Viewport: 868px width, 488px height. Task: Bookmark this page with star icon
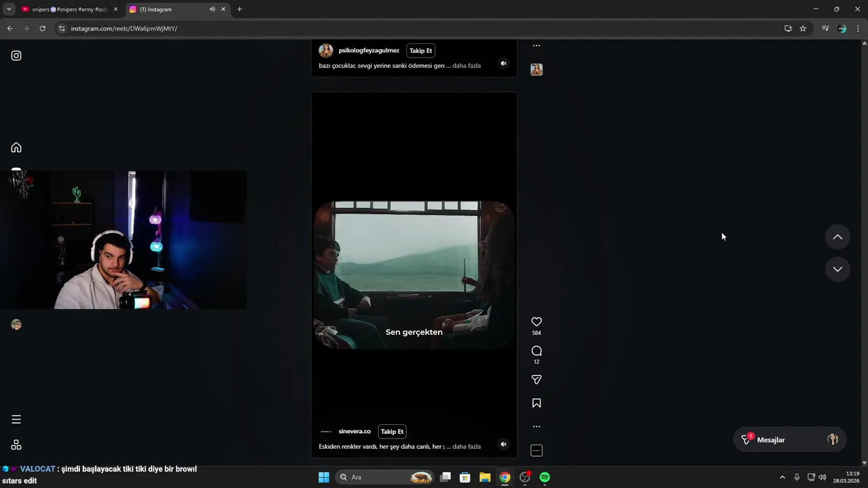point(803,28)
